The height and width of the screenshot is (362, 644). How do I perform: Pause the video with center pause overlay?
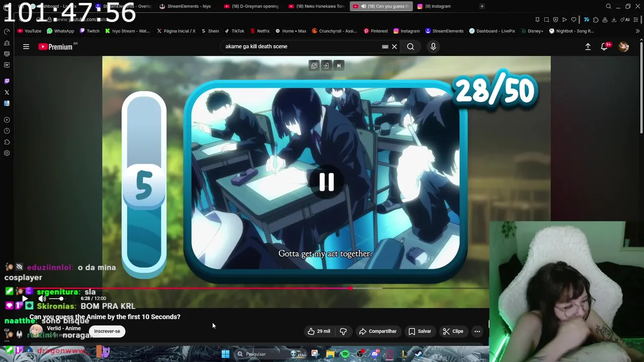[327, 182]
